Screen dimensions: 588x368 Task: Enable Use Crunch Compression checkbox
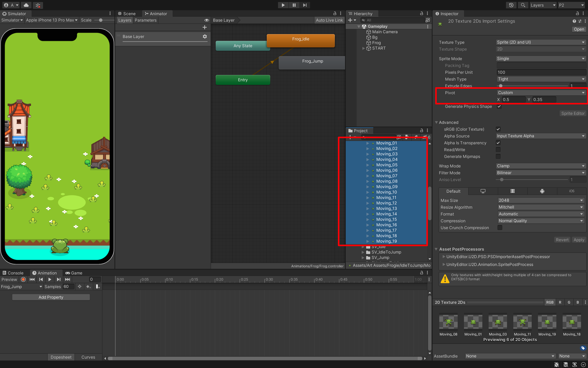[x=500, y=228]
